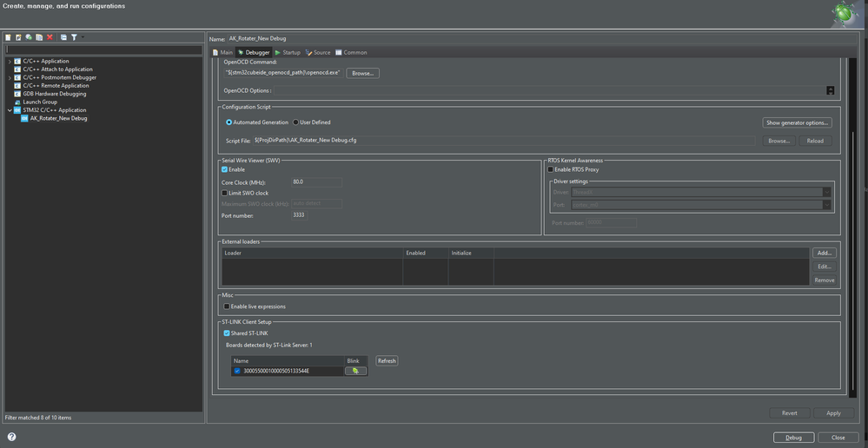The height and width of the screenshot is (448, 868).
Task: Open the filter dropdown arrow in toolbar
Action: click(x=83, y=37)
